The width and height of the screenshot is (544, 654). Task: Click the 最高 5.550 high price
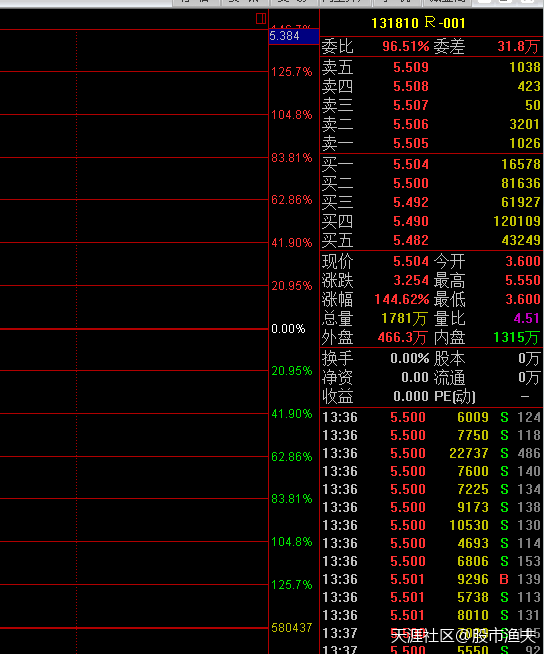click(x=523, y=280)
